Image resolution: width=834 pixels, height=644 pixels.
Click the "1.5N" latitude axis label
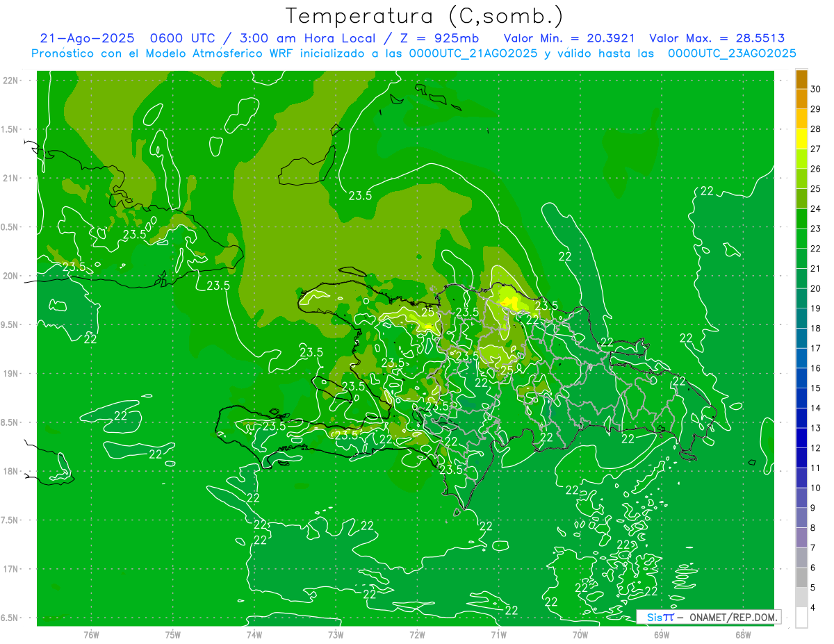coord(8,129)
